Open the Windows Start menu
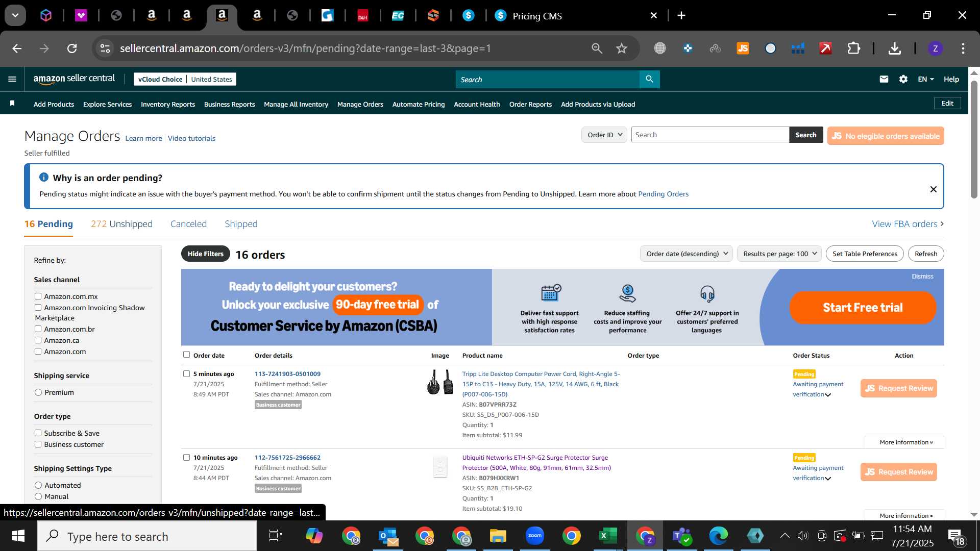 coord(18,536)
